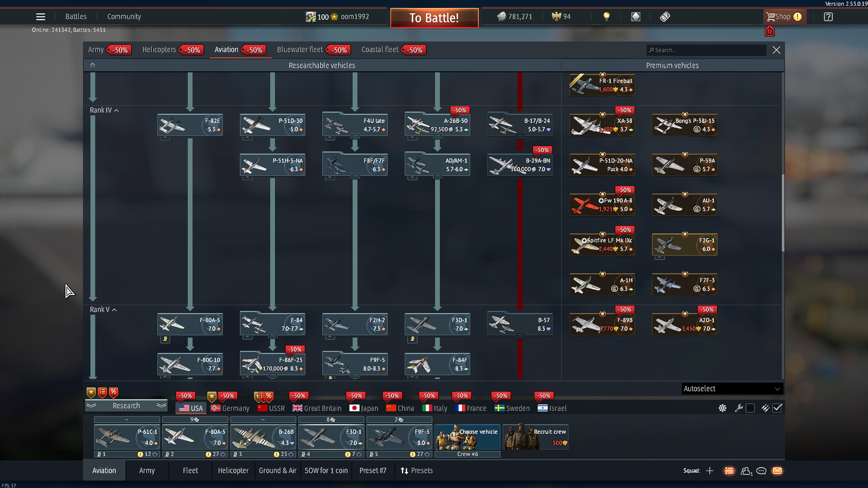Image resolution: width=868 pixels, height=488 pixels.
Task: Collapse the Rank V section
Action: tap(114, 310)
